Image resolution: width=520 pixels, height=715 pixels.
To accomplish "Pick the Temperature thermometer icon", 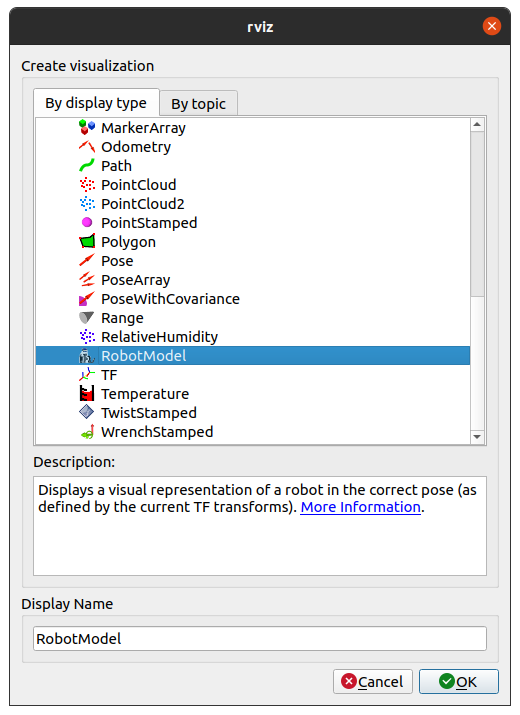I will click(87, 394).
